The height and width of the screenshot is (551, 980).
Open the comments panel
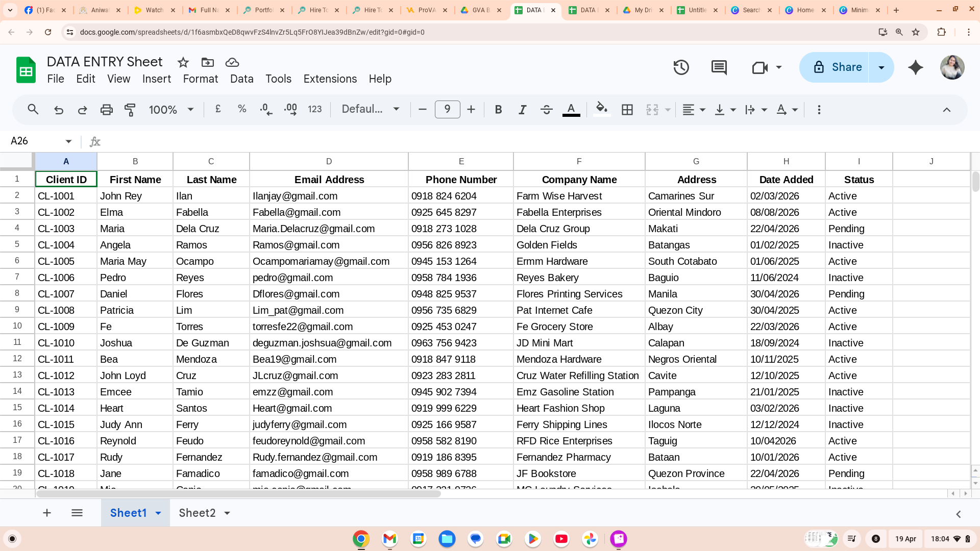(x=719, y=67)
